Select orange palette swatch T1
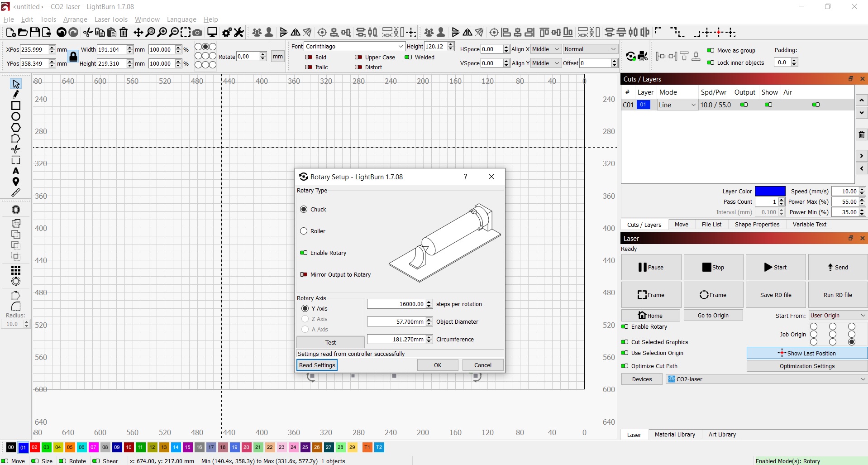The height and width of the screenshot is (465, 868). point(367,447)
